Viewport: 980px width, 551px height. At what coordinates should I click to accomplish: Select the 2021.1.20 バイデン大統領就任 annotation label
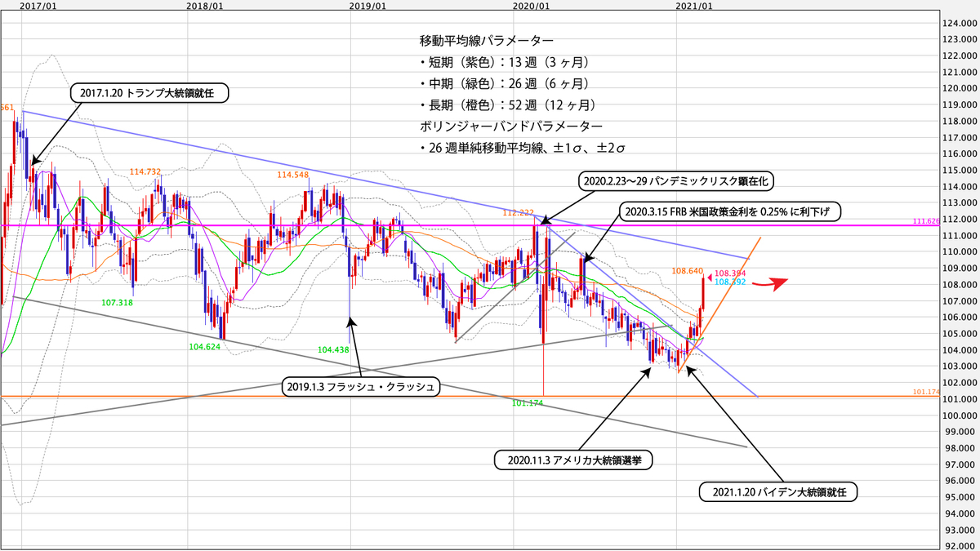click(x=780, y=491)
